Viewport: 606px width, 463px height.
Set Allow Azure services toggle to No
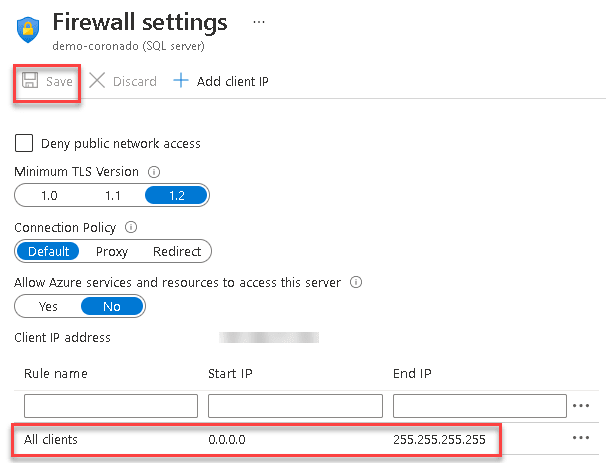point(112,306)
